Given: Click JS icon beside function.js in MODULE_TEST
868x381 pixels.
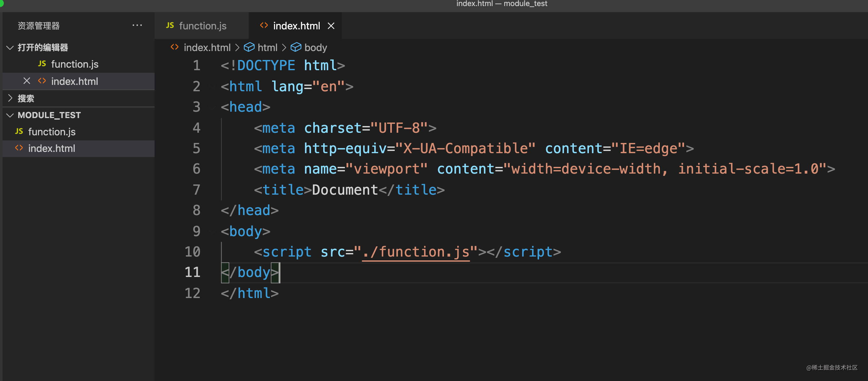Looking at the screenshot, I should click(x=19, y=131).
